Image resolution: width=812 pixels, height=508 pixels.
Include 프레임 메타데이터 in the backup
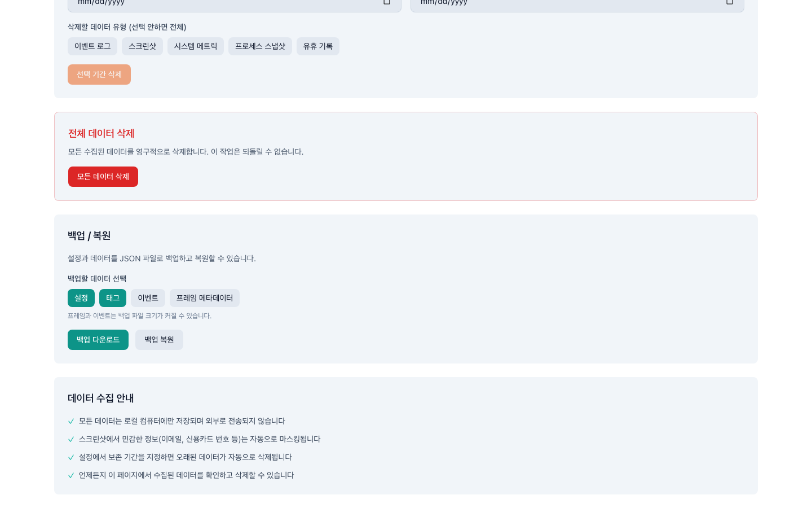click(204, 298)
